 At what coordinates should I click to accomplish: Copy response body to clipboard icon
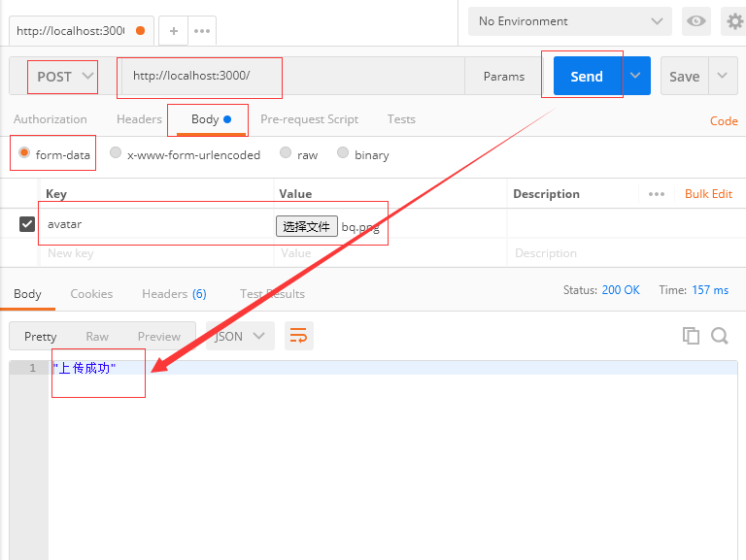pyautogui.click(x=691, y=336)
